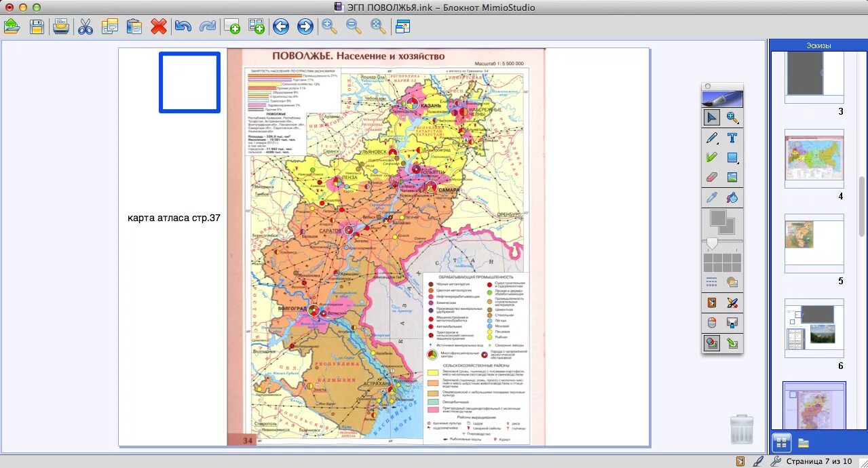This screenshot has height=468, width=868.
Task: Select the Eyedropper color picker tool
Action: click(x=712, y=198)
